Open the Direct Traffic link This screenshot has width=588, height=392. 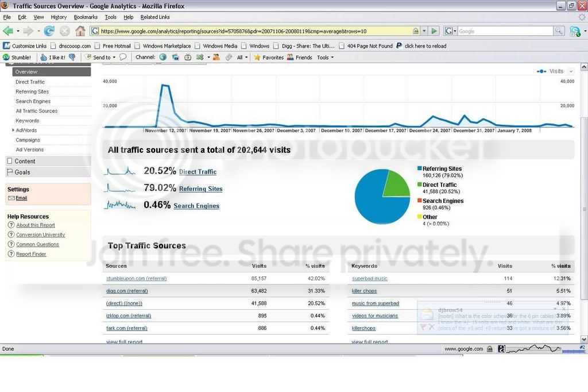(198, 172)
